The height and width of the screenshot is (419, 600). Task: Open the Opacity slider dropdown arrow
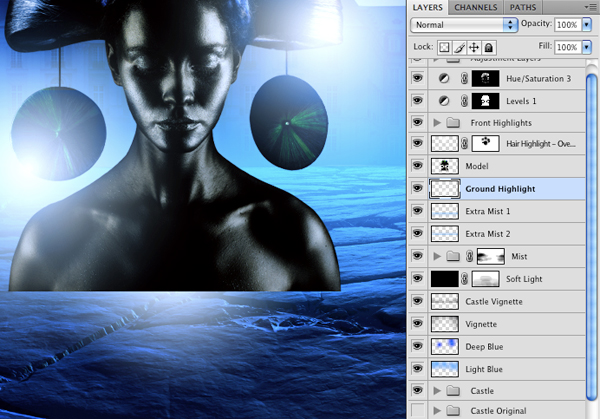pos(587,25)
